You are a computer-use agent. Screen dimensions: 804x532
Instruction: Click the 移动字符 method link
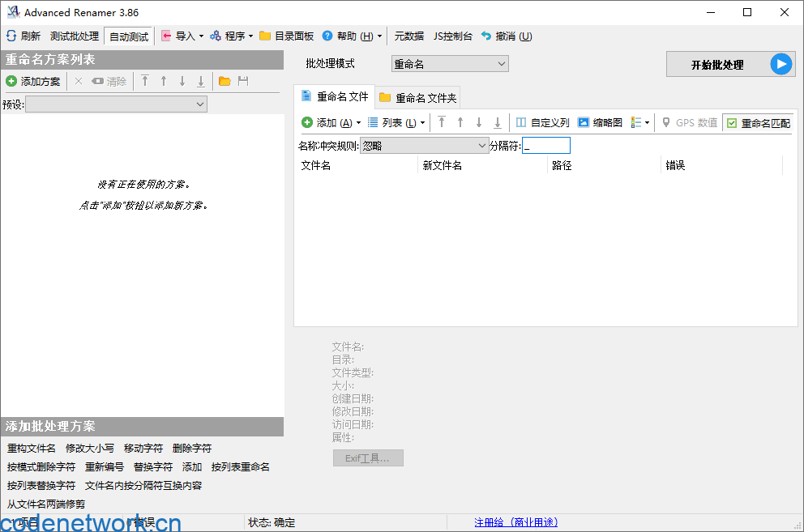pos(143,449)
